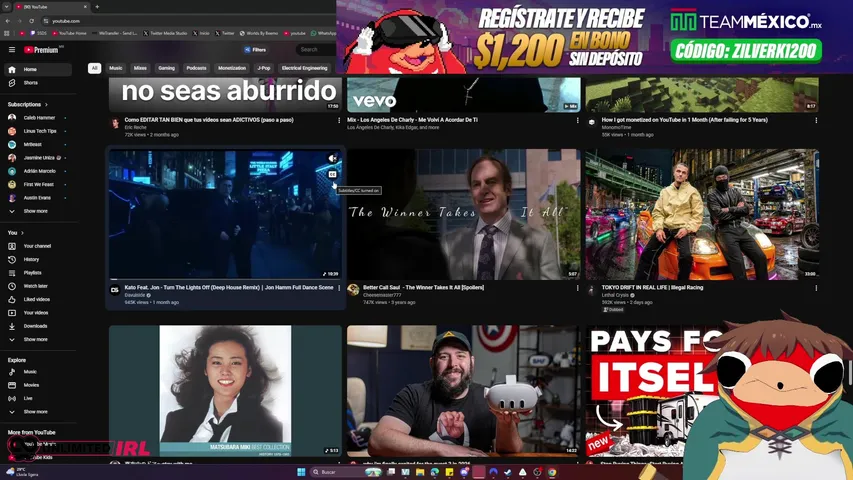Open Matsubara Miki Best Collection thumbnail
The image size is (853, 480).
[225, 391]
